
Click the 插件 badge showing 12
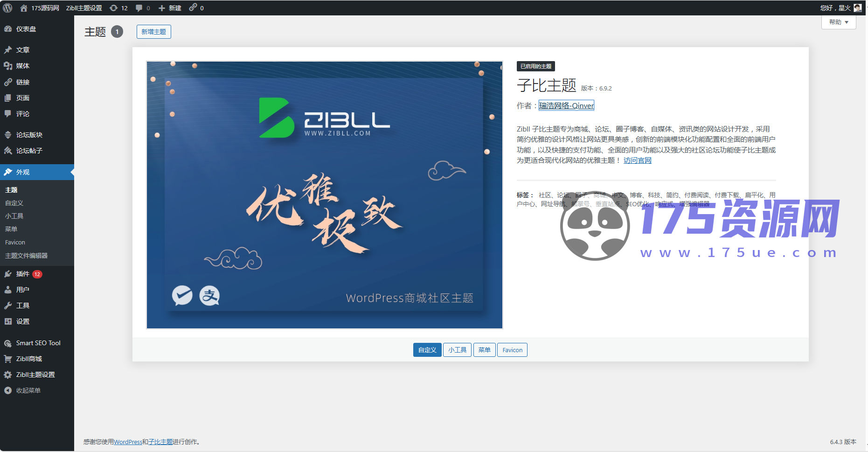[x=37, y=274]
